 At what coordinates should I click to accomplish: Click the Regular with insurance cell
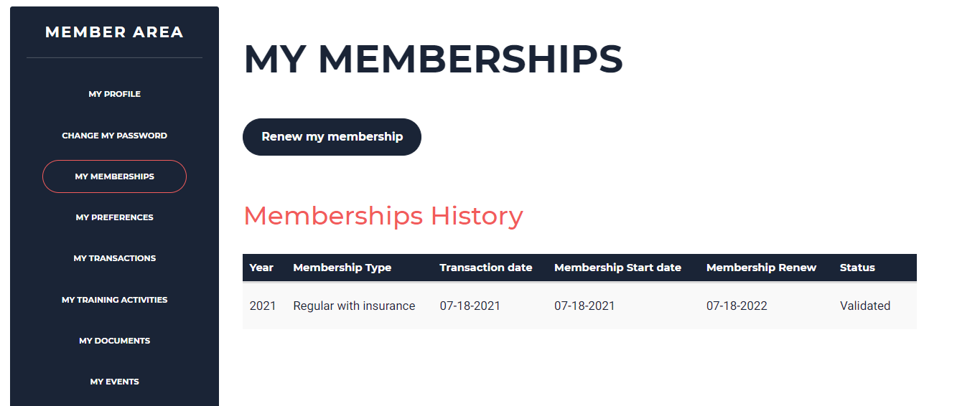pyautogui.click(x=354, y=306)
